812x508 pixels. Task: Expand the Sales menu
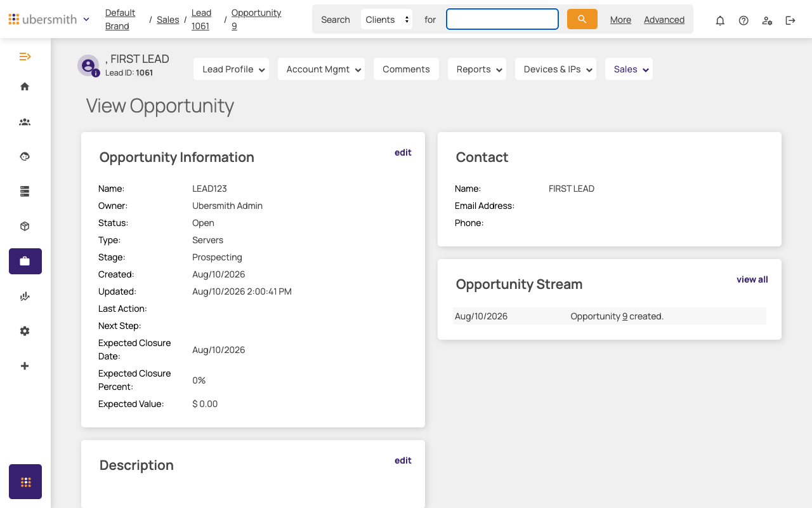629,69
